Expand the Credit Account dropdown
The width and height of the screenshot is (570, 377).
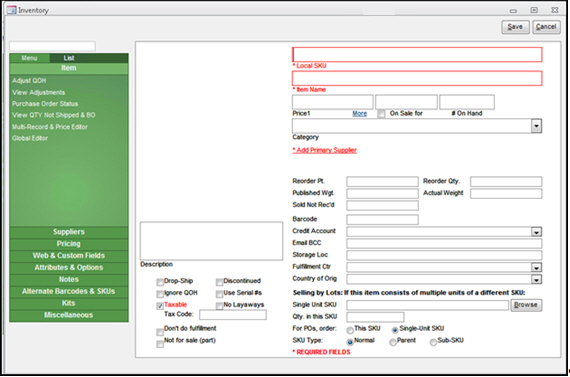click(x=536, y=232)
